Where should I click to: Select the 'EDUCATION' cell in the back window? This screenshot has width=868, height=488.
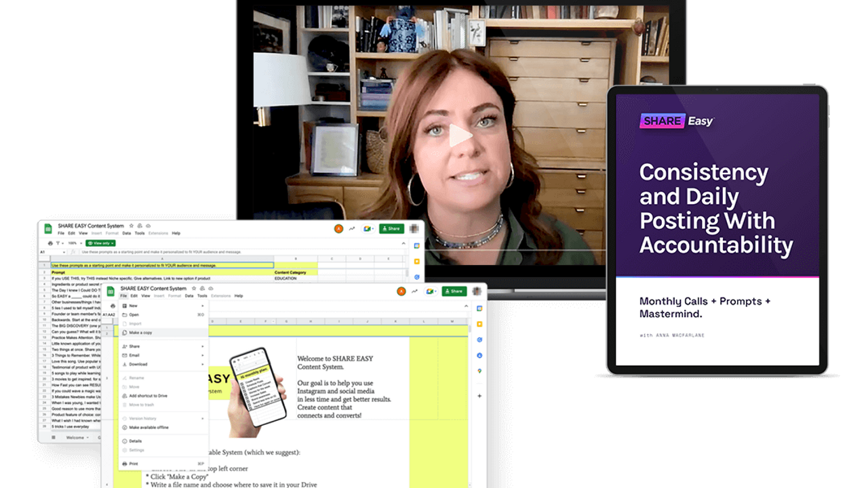pos(295,279)
